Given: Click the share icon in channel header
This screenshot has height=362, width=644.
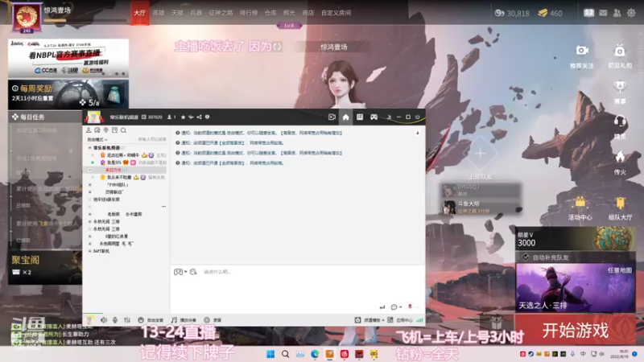Looking at the screenshot, I should [199, 117].
